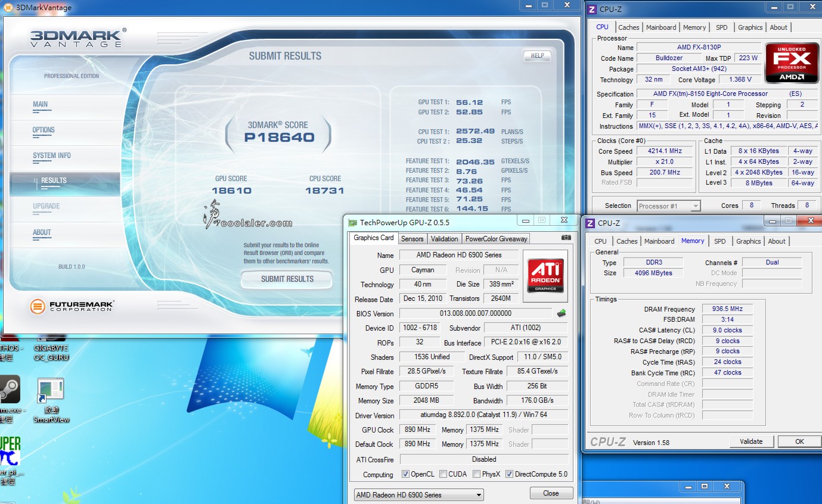Toggle the OpenCL checkbox

405,474
